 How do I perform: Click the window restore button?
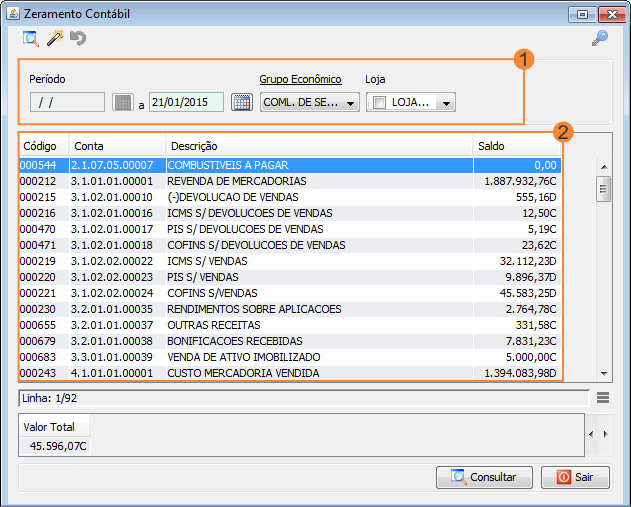[x=582, y=14]
